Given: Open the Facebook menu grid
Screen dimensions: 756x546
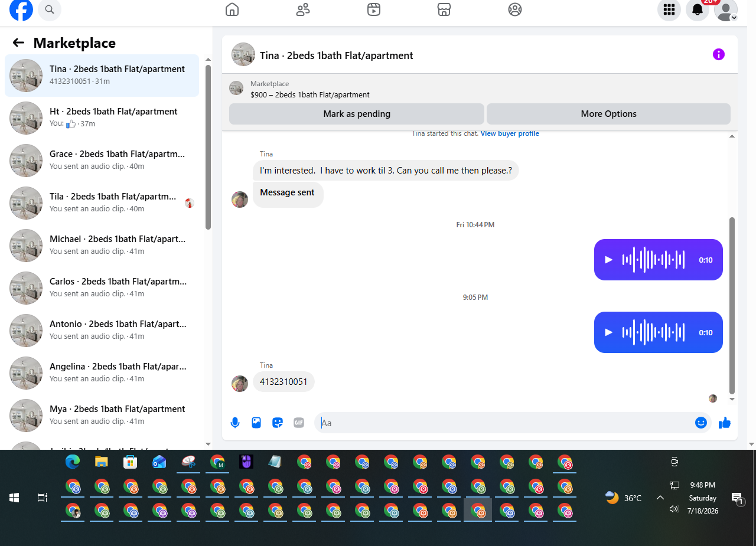Looking at the screenshot, I should tap(669, 9).
